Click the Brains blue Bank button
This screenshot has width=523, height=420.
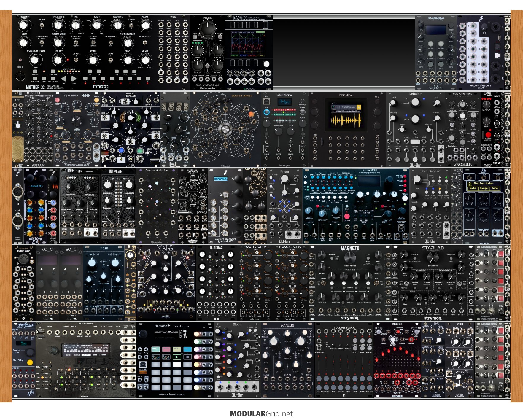click(x=267, y=112)
